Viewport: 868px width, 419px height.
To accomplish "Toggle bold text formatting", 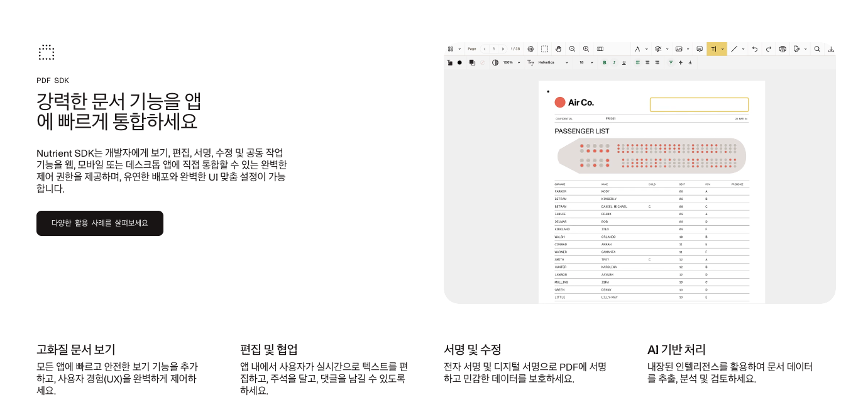I will click(605, 63).
